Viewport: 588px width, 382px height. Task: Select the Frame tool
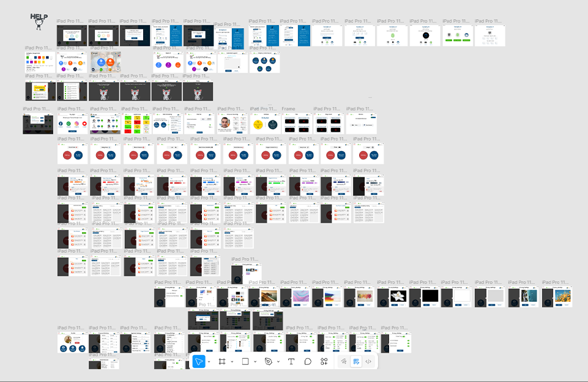(x=222, y=361)
